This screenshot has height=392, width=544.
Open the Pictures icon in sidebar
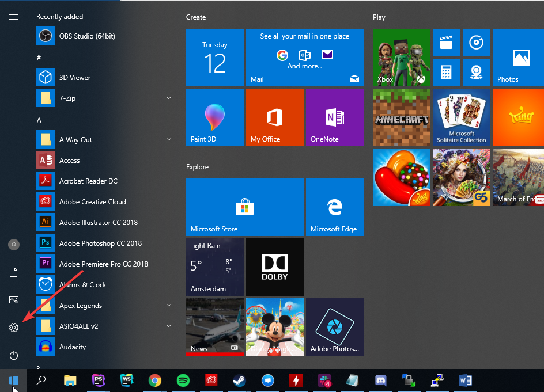click(x=14, y=300)
